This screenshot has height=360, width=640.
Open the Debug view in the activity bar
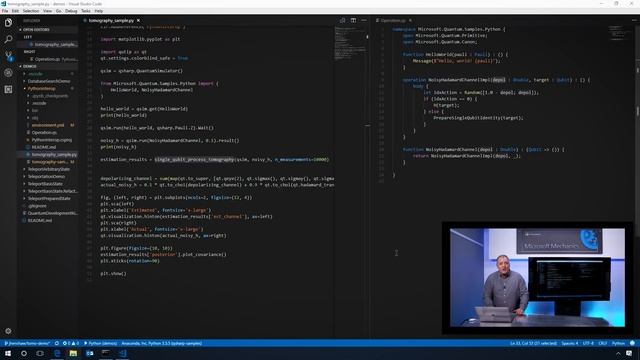(8, 73)
